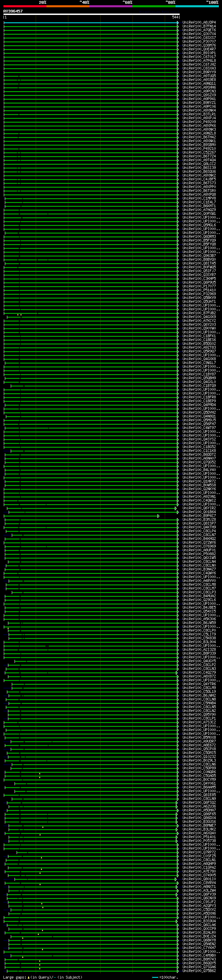Viewport: 222px width, 980px height.
Task: Choose the label UniRef100_Q4UGY5
Action: tap(199, 661)
